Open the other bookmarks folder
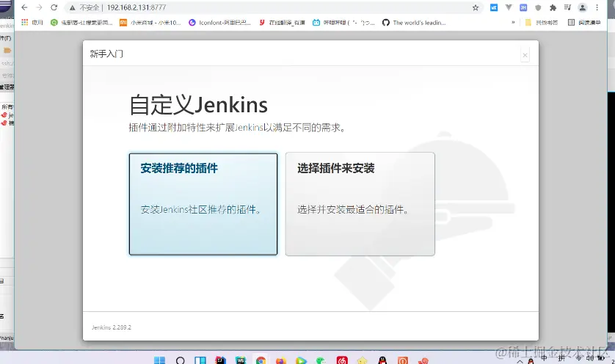Viewport: 615px width, 364px height. [x=542, y=23]
